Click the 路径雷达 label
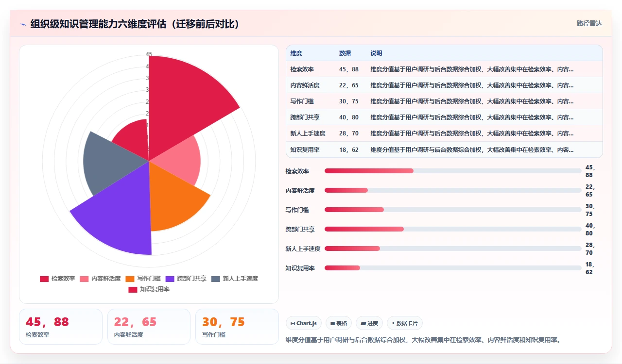This screenshot has height=364, width=622. tap(589, 23)
